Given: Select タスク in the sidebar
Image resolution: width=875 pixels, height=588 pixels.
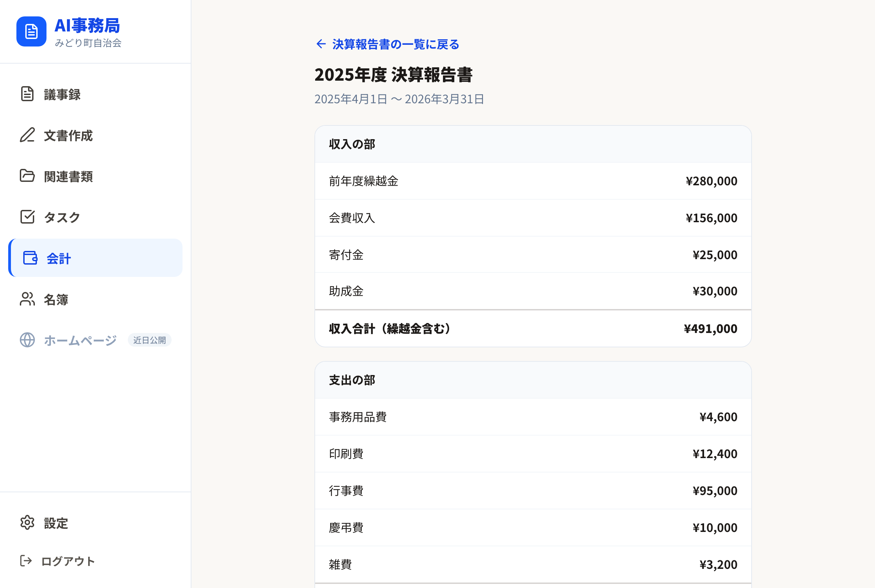Looking at the screenshot, I should pyautogui.click(x=95, y=217).
